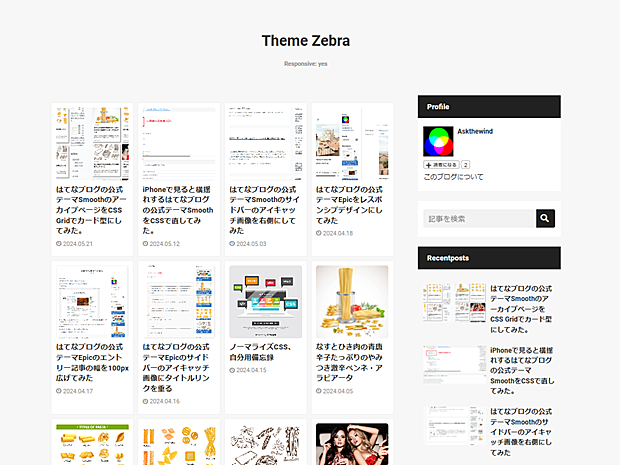Screen dimensions: 620x465
Task: Click thumbnail of the 2024.04.18 post card
Action: pyautogui.click(x=352, y=144)
